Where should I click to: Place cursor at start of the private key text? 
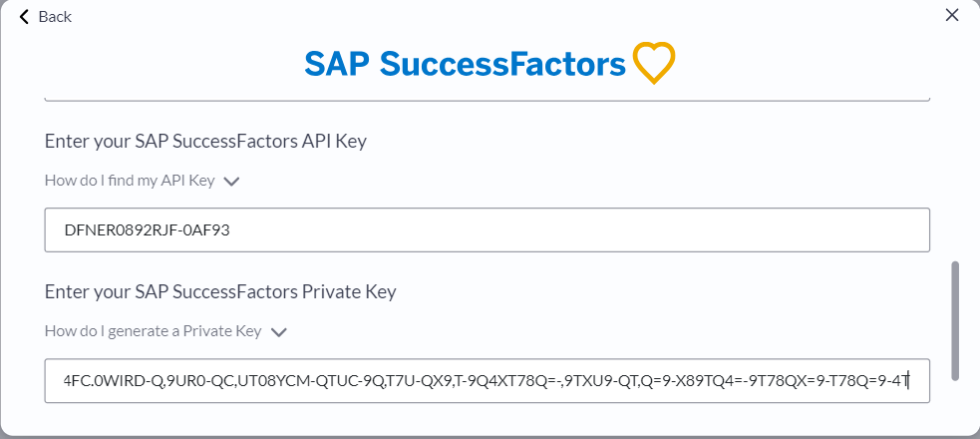tap(65, 380)
